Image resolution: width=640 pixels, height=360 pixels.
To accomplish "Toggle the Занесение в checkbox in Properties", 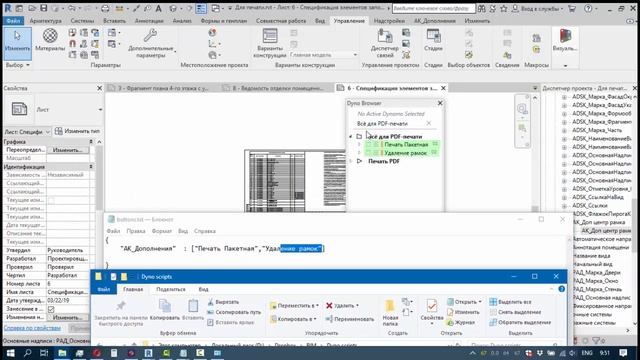I will tap(51, 309).
